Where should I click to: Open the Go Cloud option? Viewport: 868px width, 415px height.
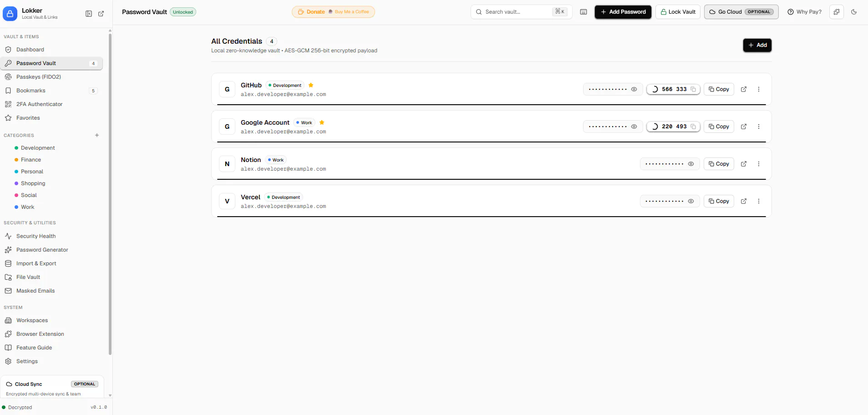[x=741, y=12]
